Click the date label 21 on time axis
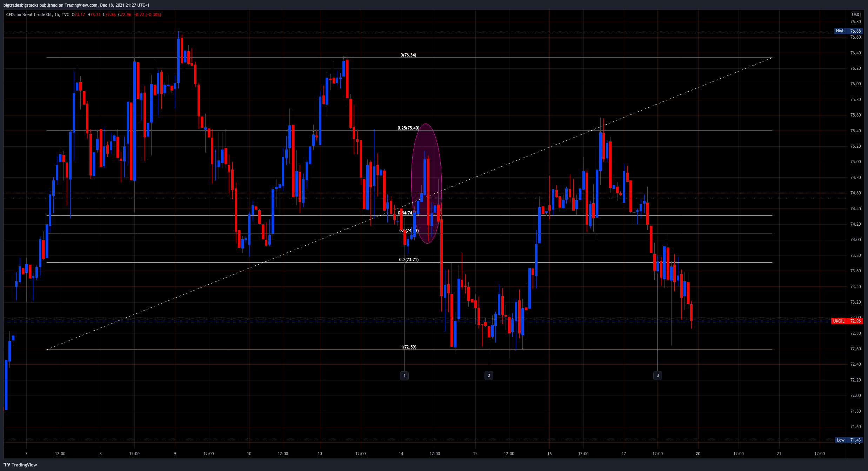The width and height of the screenshot is (868, 471). pyautogui.click(x=779, y=454)
